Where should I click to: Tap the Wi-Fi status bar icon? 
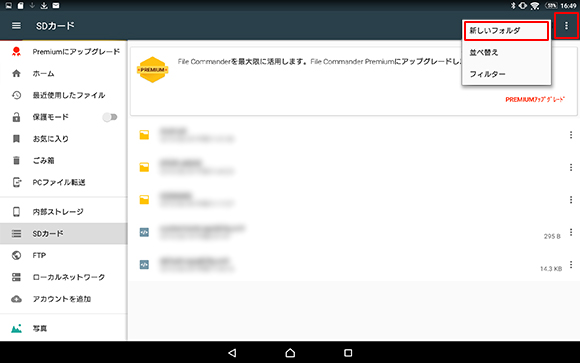(x=535, y=6)
